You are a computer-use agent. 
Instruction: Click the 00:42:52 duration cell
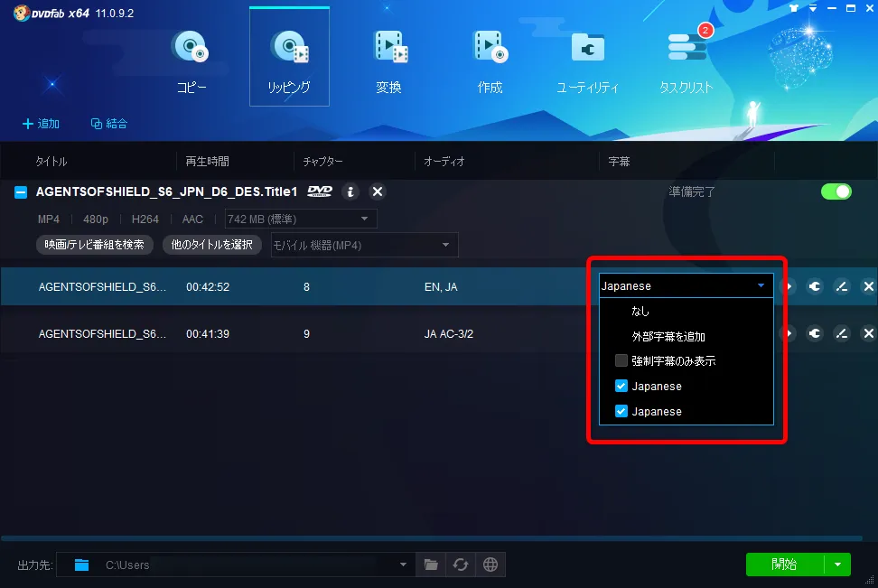[x=208, y=286]
